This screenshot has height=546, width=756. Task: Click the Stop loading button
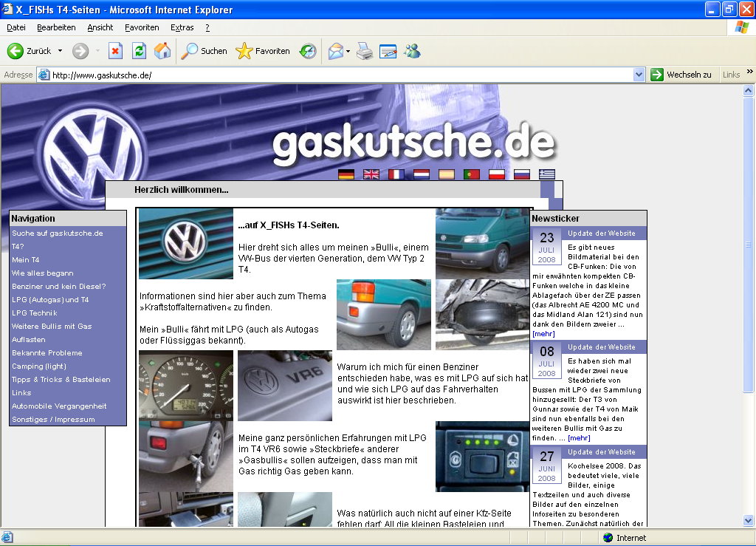115,51
